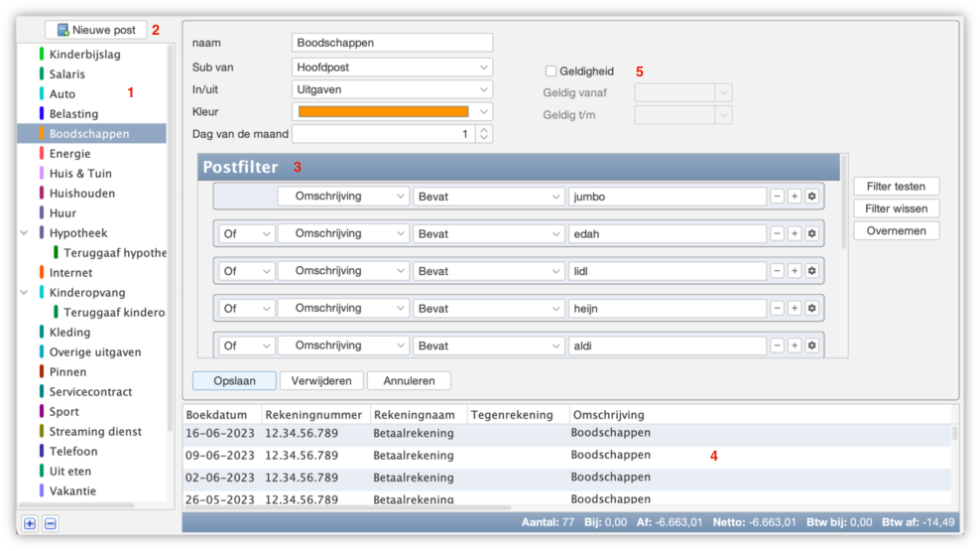980x551 pixels.
Task: Click the plus icon below the category list
Action: [x=30, y=523]
